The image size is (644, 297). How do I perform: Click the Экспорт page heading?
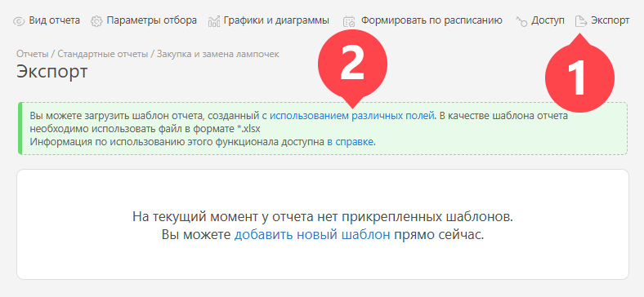(x=52, y=71)
